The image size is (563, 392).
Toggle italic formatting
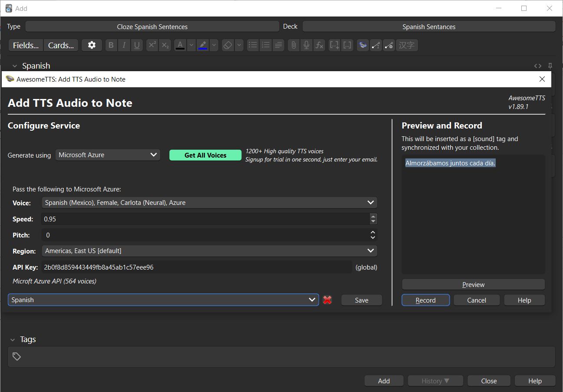(124, 45)
